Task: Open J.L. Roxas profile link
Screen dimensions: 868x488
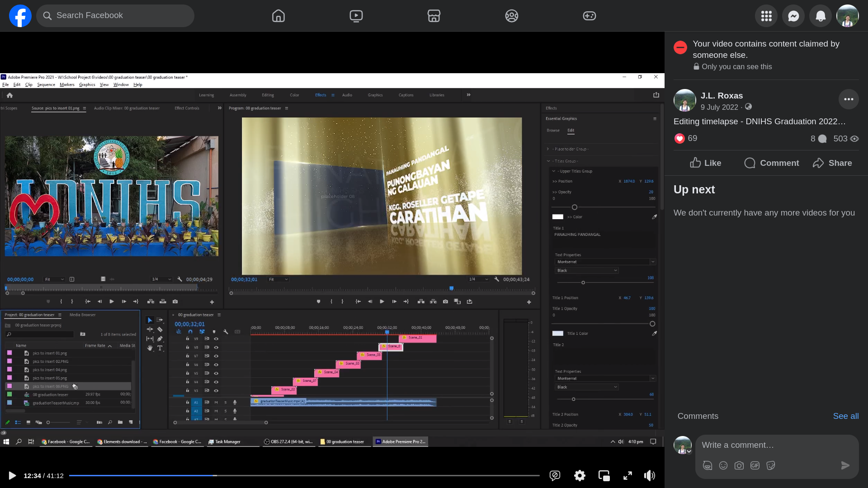Action: [x=722, y=96]
